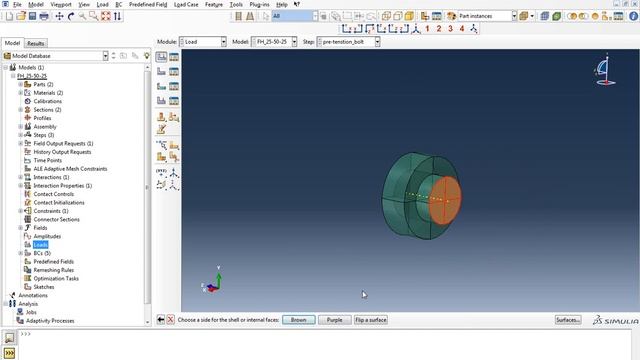
Task: Click the New Model Database icon
Action: 9,16
